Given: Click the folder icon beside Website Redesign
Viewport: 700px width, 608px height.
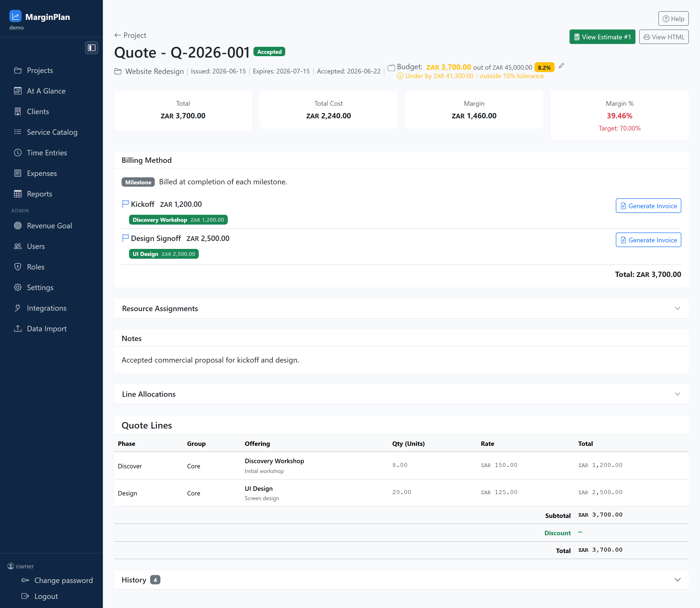Looking at the screenshot, I should (118, 71).
